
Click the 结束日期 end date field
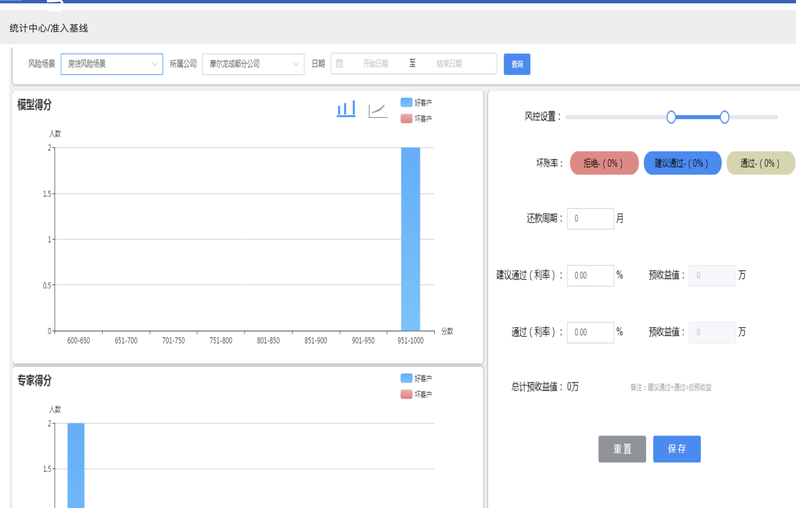pos(449,64)
